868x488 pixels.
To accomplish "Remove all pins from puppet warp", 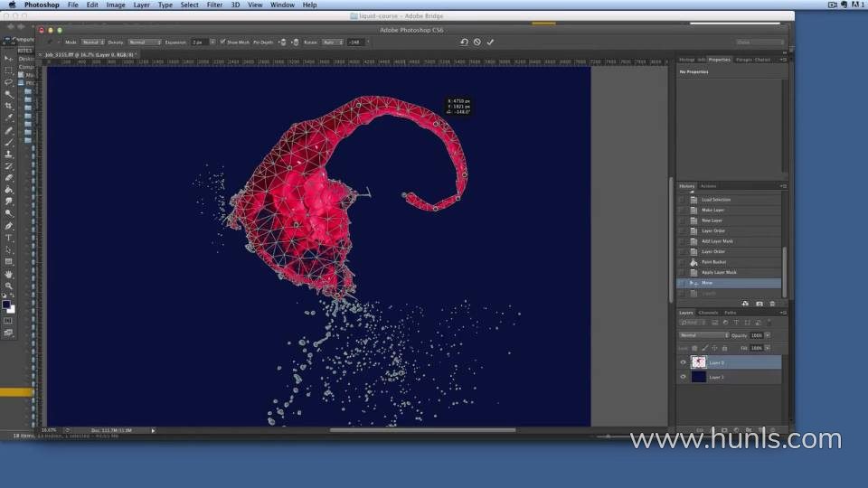I will point(464,42).
